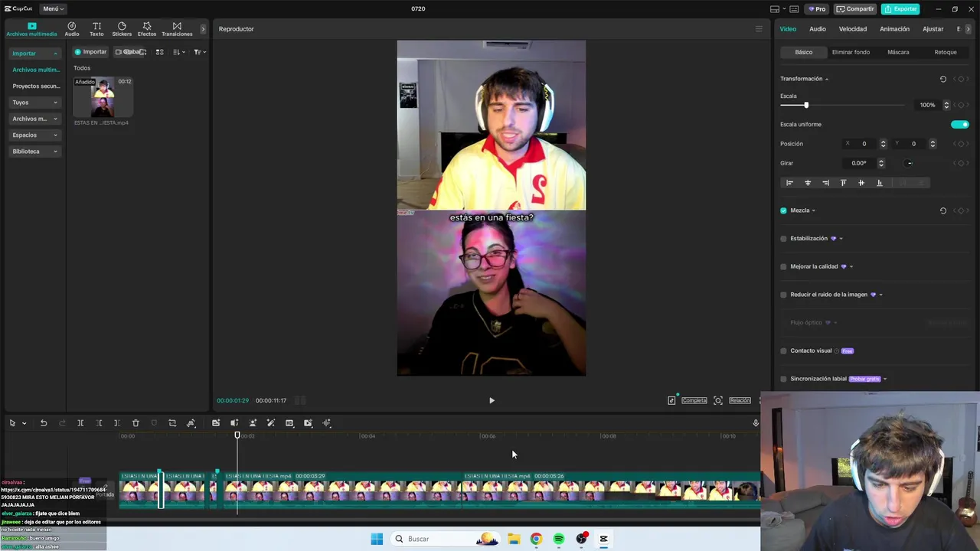Click the Girar rotation dial

pos(909,163)
